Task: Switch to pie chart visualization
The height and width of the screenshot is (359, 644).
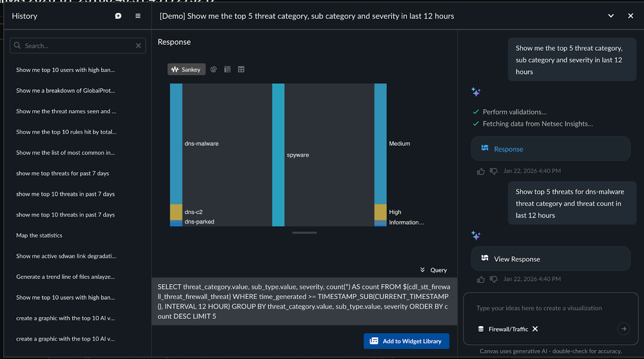Action: pyautogui.click(x=213, y=70)
